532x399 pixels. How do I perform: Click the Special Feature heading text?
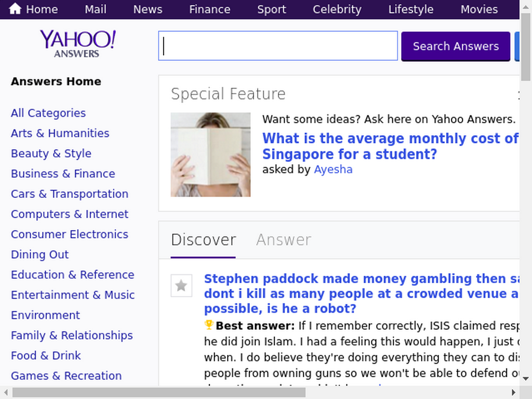pyautogui.click(x=228, y=94)
